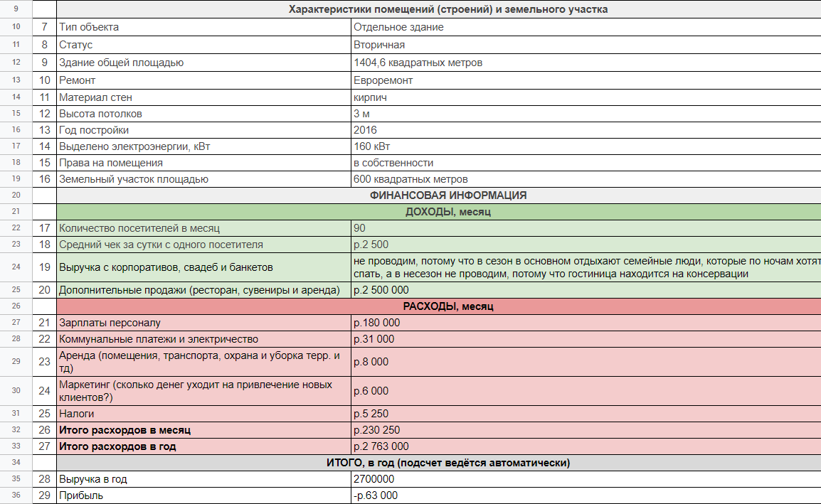The width and height of the screenshot is (821, 504).
Task: Select the '600 квадратных метров' cell
Action: [586, 179]
